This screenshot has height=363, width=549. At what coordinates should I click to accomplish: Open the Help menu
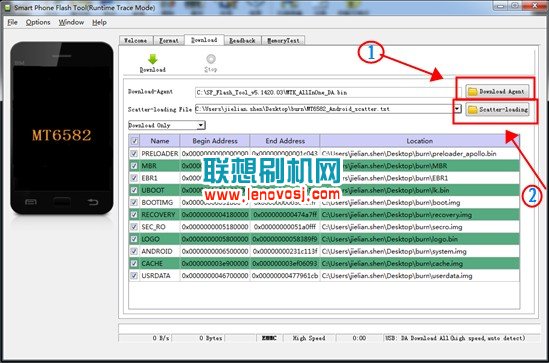pyautogui.click(x=99, y=22)
